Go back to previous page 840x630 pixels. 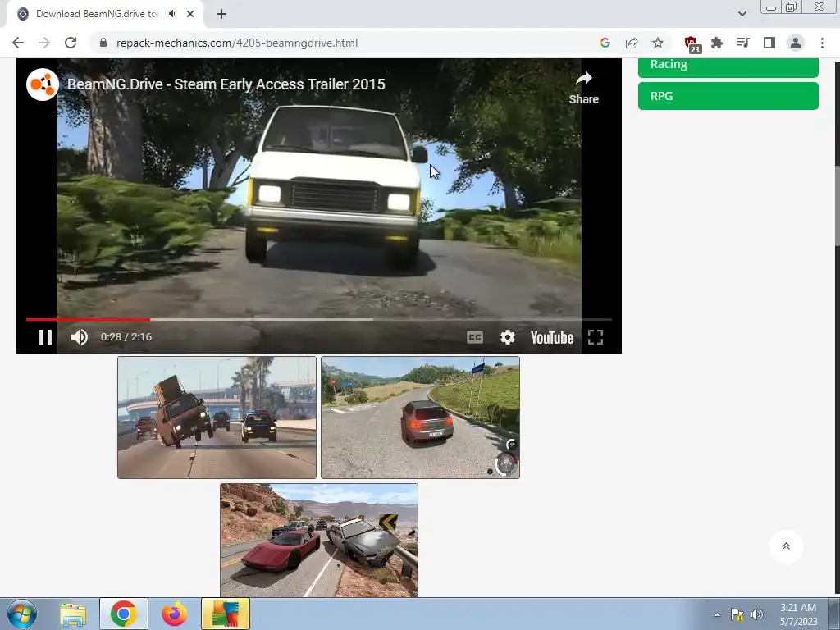(18, 43)
